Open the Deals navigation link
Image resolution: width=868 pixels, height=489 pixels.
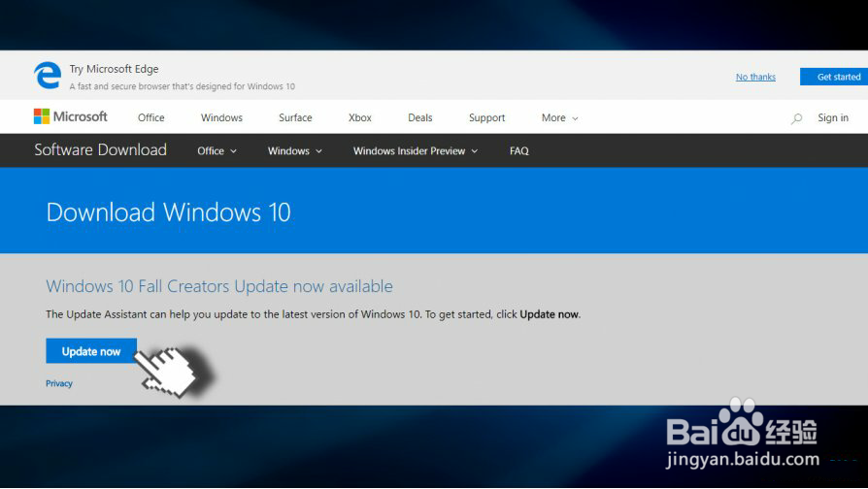coord(420,117)
